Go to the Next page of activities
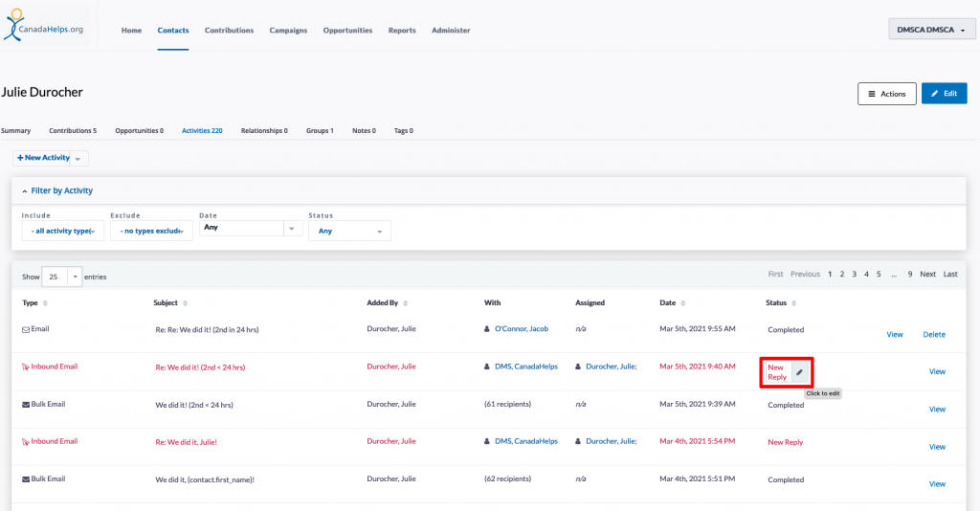 click(927, 275)
